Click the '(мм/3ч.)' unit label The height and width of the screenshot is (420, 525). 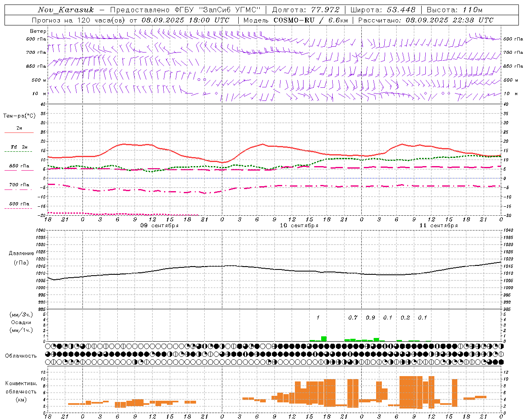pos(21,315)
